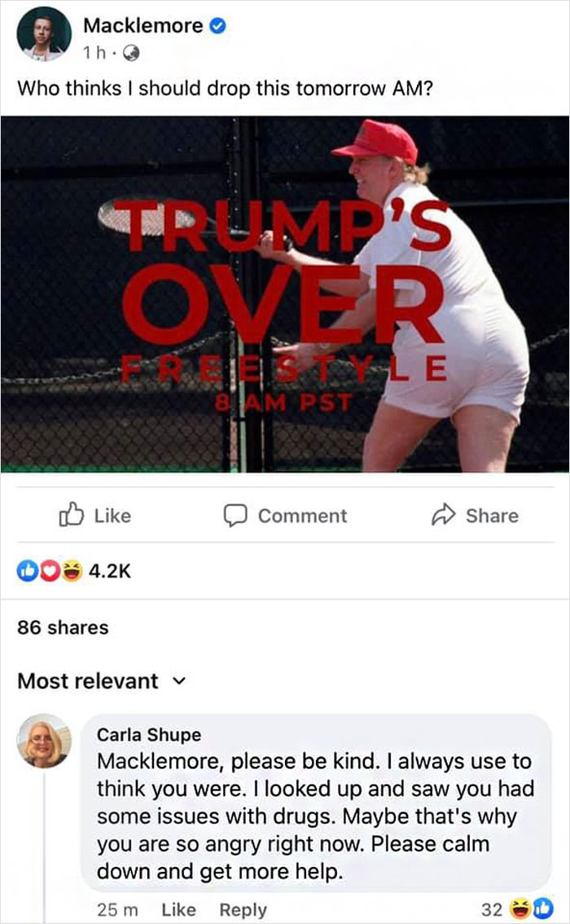This screenshot has width=570, height=924.
Task: Expand the Most relevant sort dropdown
Action: point(102,681)
